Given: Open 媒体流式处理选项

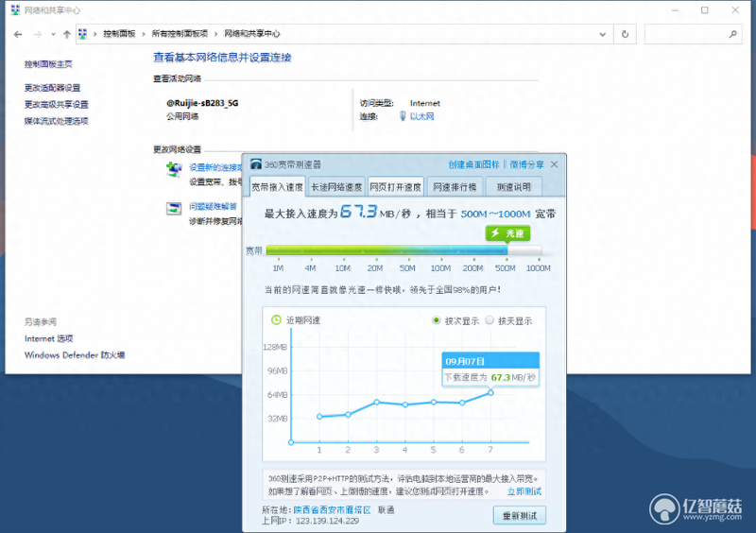Looking at the screenshot, I should pos(57,121).
